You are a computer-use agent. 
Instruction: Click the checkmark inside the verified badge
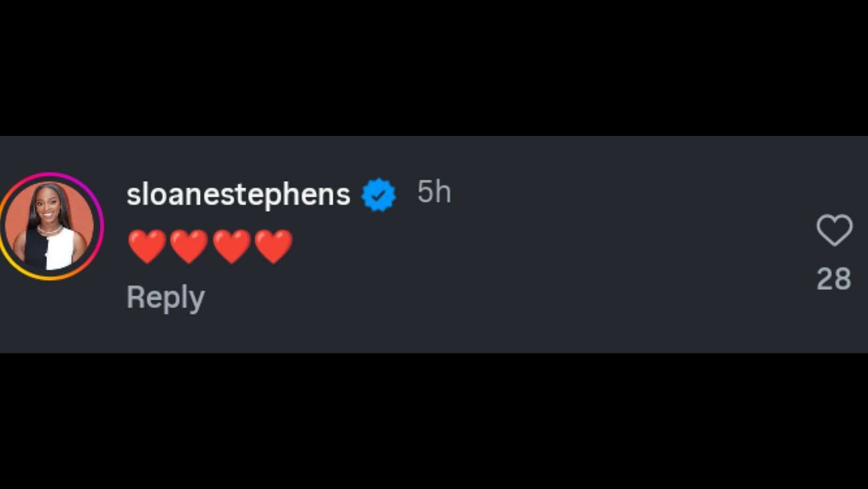coord(378,195)
